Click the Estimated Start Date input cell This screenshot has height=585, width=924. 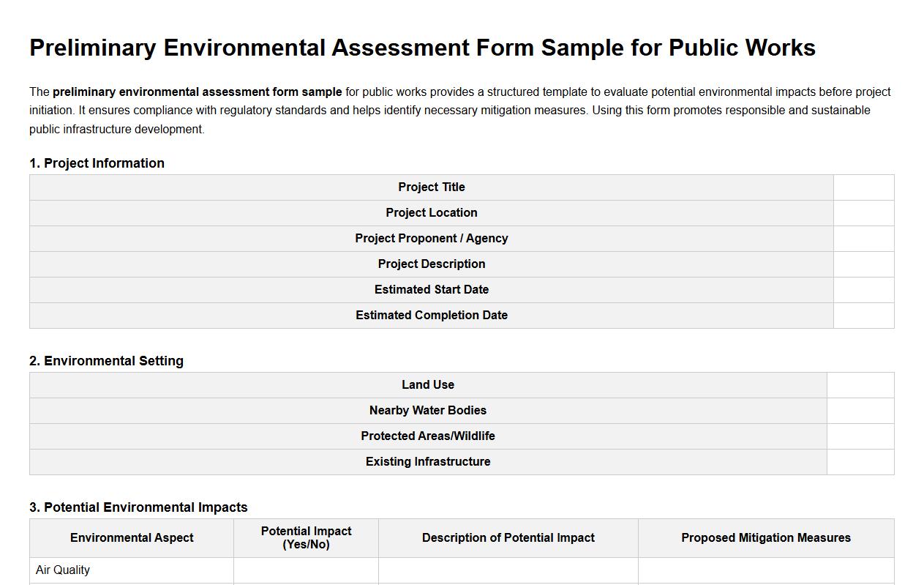[x=863, y=289]
